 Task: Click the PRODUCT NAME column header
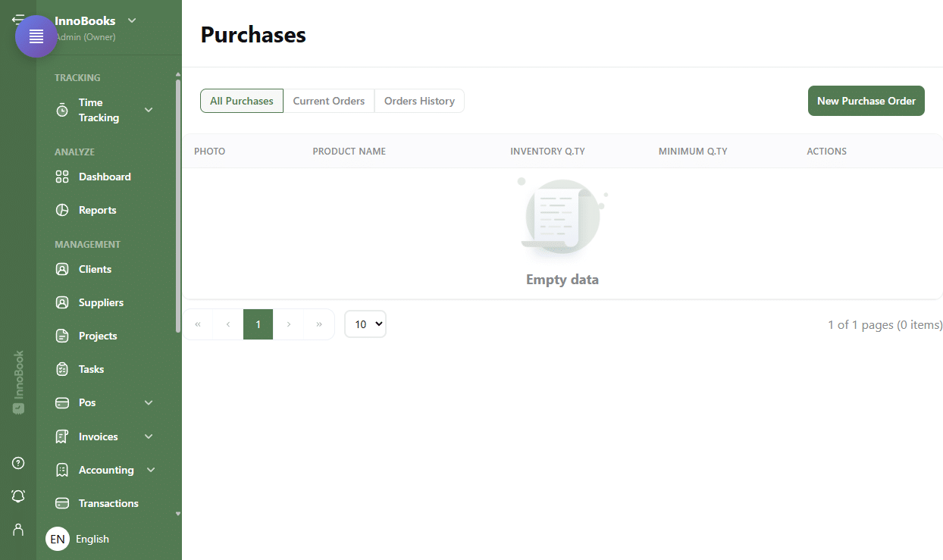pyautogui.click(x=349, y=152)
